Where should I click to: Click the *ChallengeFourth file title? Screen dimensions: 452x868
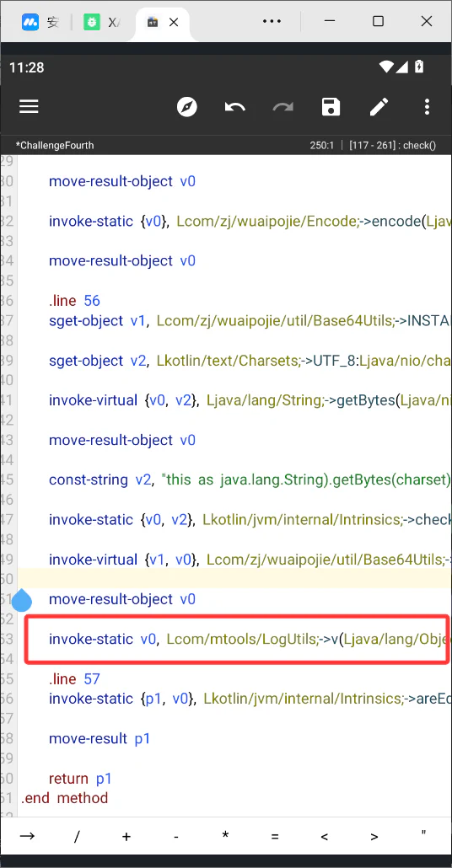[55, 146]
